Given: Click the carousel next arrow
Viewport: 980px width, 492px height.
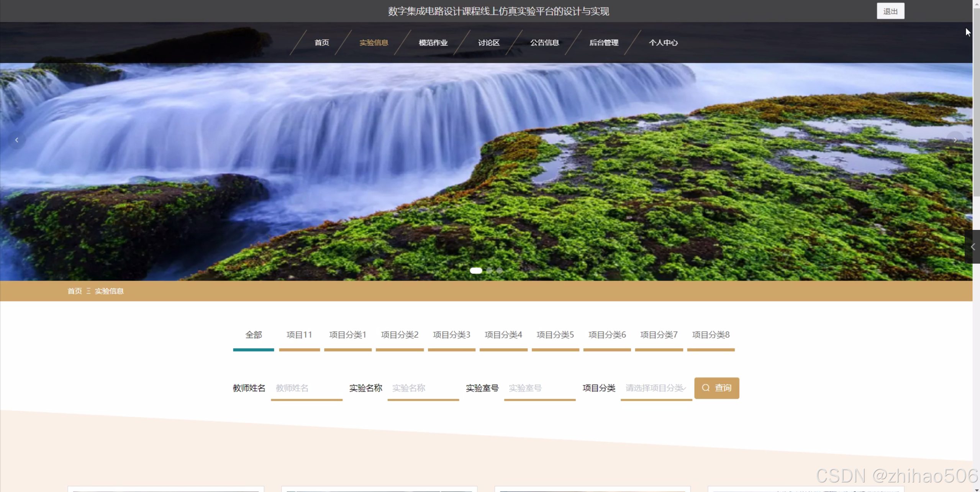Looking at the screenshot, I should pyautogui.click(x=955, y=140).
